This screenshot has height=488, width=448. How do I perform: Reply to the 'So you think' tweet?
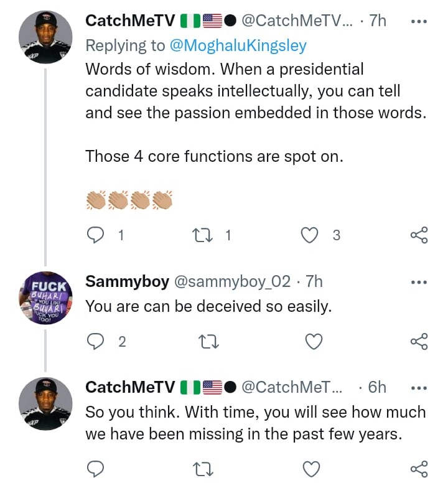pyautogui.click(x=95, y=469)
